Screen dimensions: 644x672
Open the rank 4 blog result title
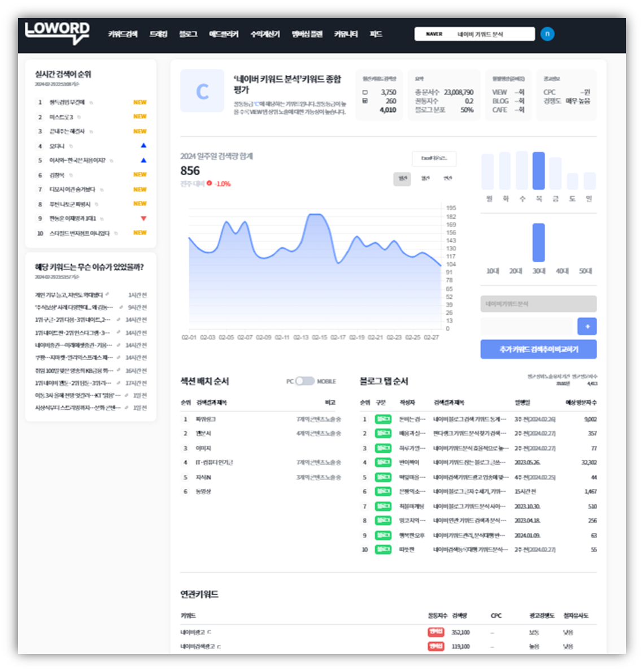469,463
